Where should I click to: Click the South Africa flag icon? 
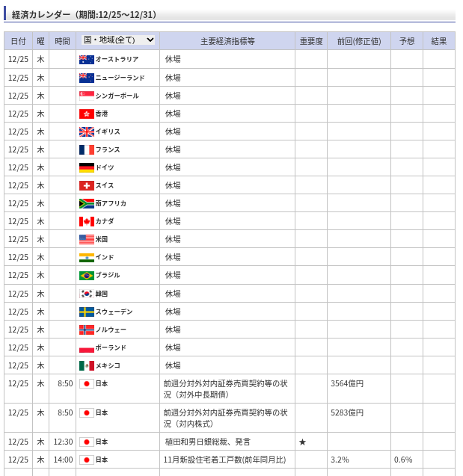87,203
